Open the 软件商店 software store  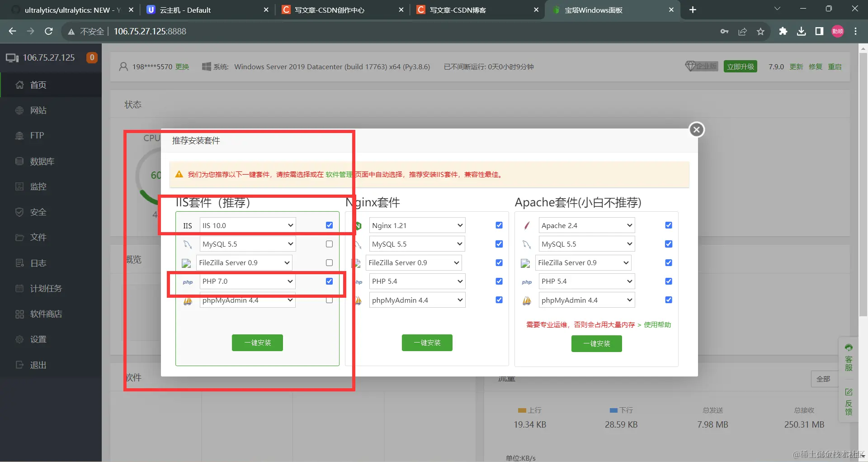(46, 314)
